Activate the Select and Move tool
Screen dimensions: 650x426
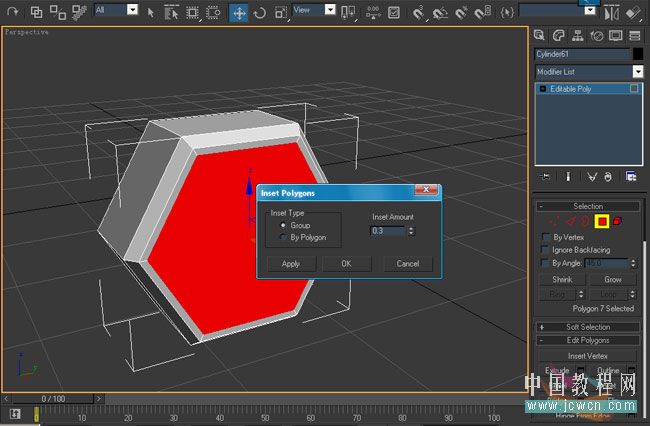point(239,13)
